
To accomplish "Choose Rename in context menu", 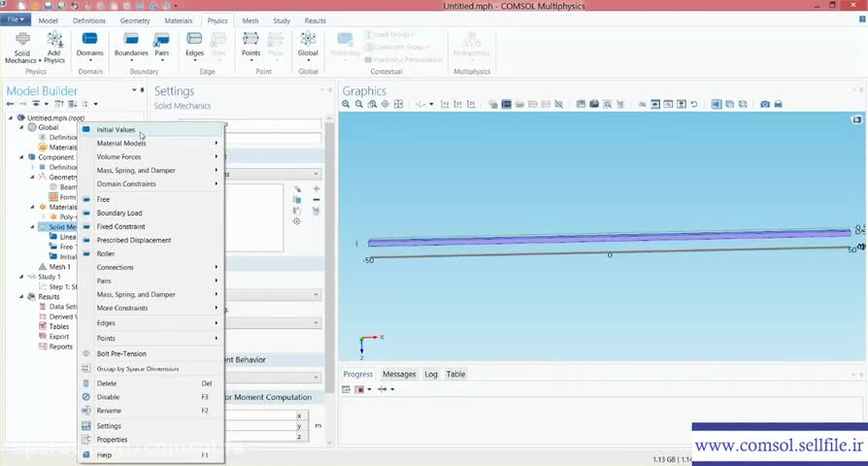I will [x=151, y=411].
